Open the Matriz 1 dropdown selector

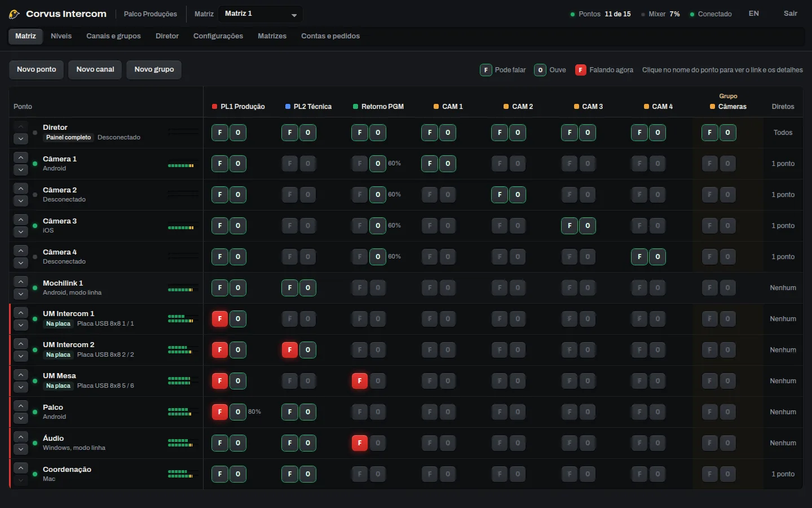click(x=261, y=14)
